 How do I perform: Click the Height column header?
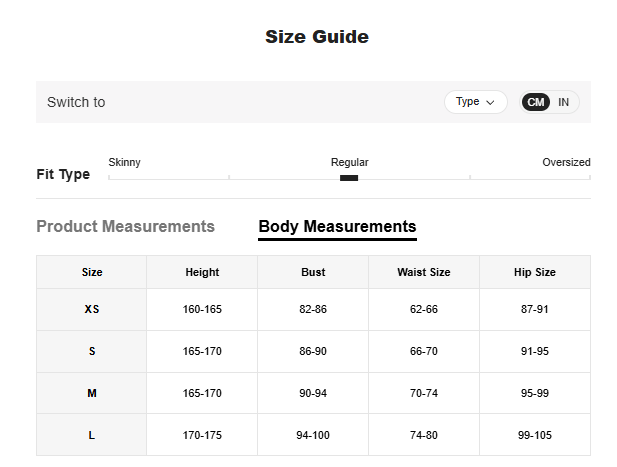(202, 272)
